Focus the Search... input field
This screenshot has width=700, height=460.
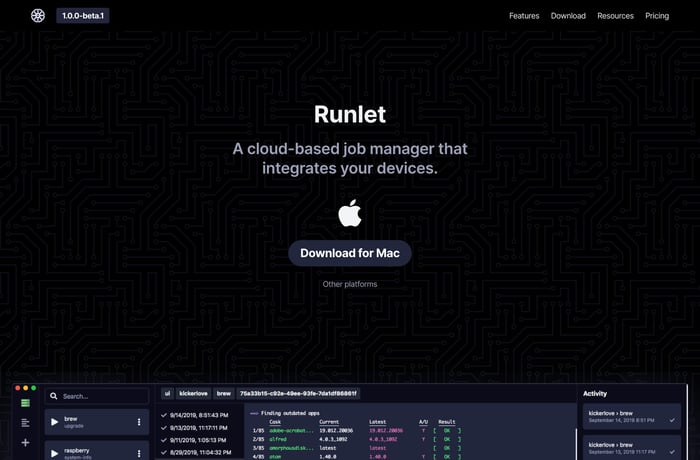[x=97, y=396]
